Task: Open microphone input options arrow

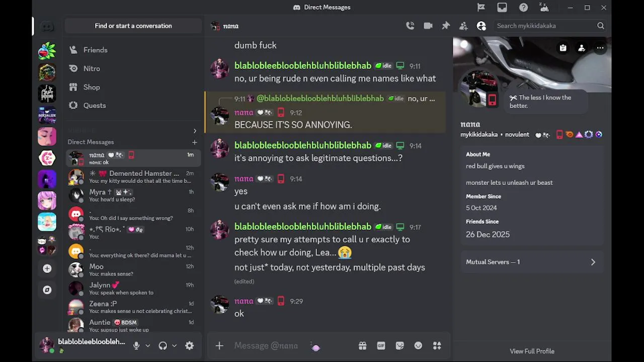Action: (147, 345)
